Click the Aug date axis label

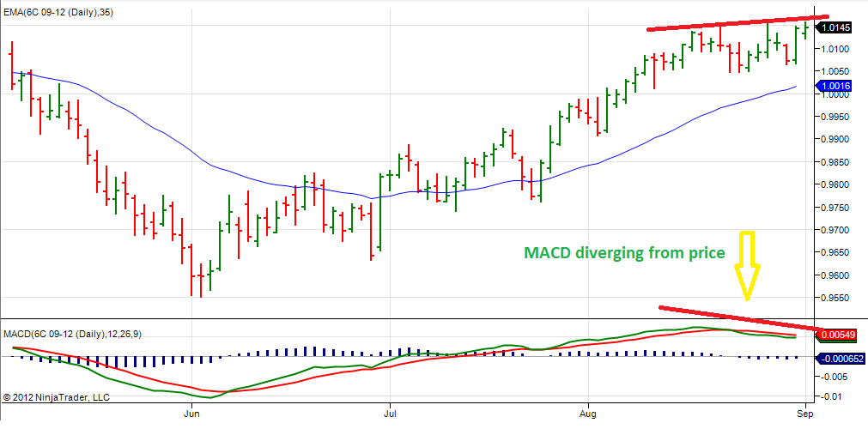(x=588, y=414)
